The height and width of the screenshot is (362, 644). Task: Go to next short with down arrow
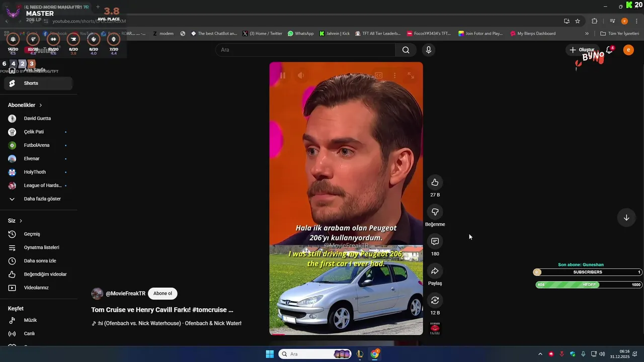click(626, 218)
